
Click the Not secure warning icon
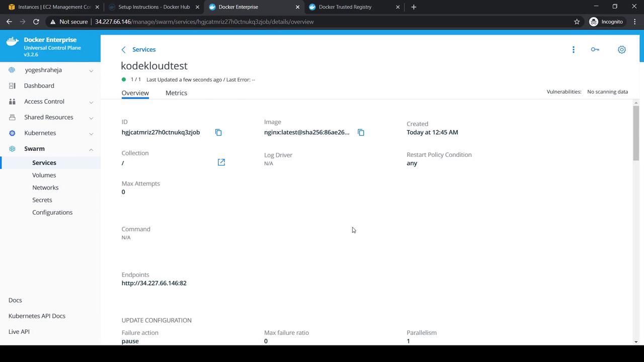(52, 22)
